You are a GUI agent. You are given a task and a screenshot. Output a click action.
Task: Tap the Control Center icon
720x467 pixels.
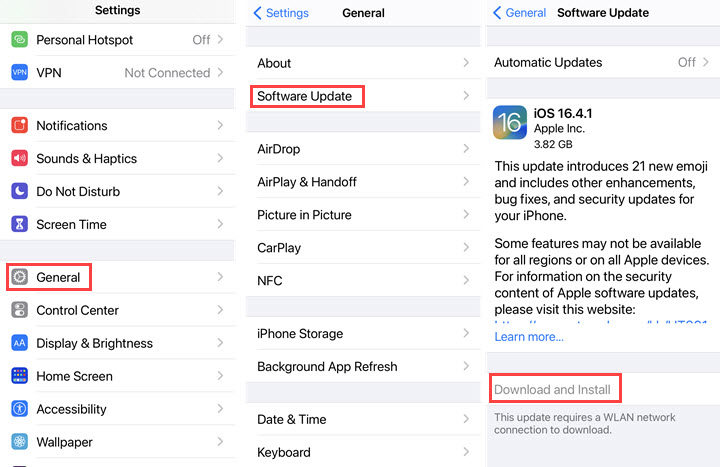point(19,310)
